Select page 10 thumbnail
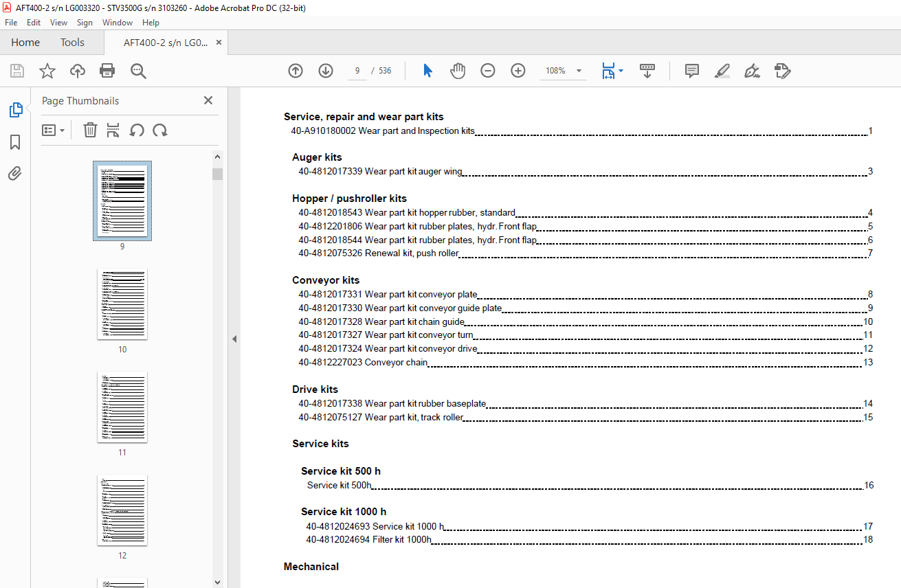 click(x=122, y=304)
